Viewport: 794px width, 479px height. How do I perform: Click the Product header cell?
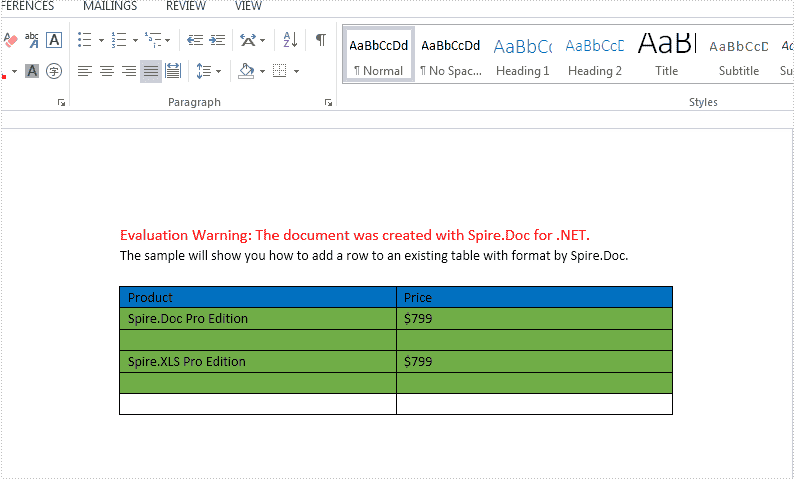point(258,297)
